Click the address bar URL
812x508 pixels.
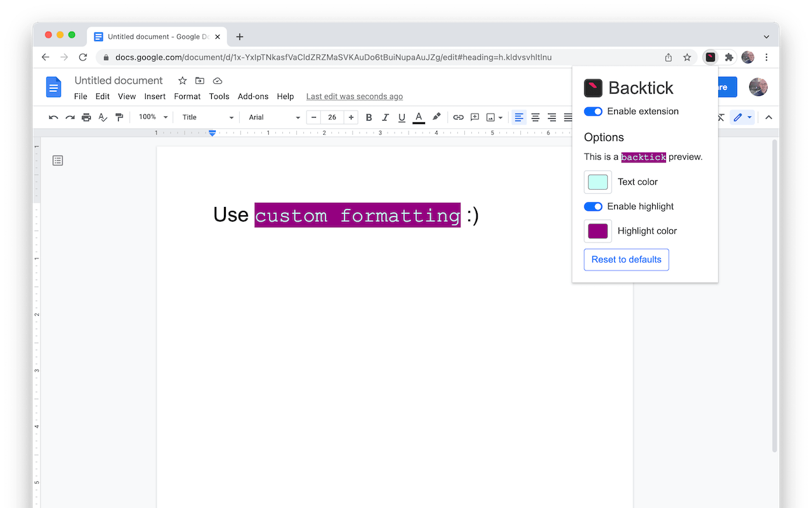(x=334, y=57)
